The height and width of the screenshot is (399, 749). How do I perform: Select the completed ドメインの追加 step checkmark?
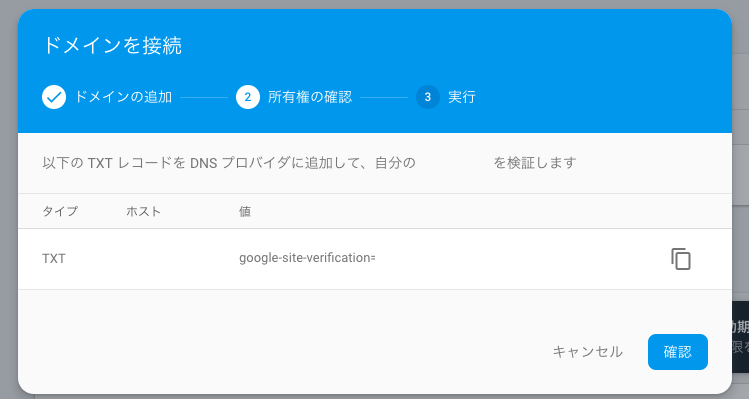pyautogui.click(x=54, y=97)
